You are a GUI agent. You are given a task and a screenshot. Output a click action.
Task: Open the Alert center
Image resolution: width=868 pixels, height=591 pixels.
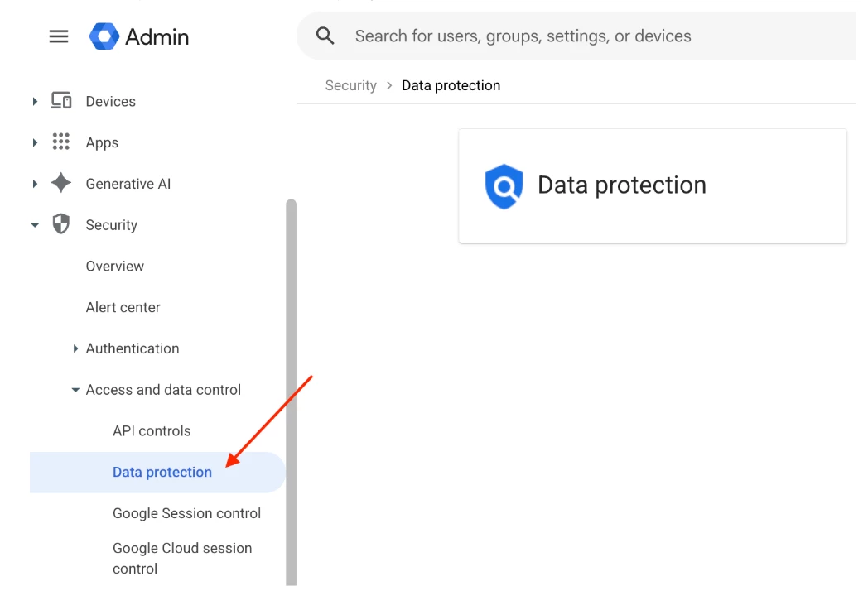pyautogui.click(x=123, y=307)
